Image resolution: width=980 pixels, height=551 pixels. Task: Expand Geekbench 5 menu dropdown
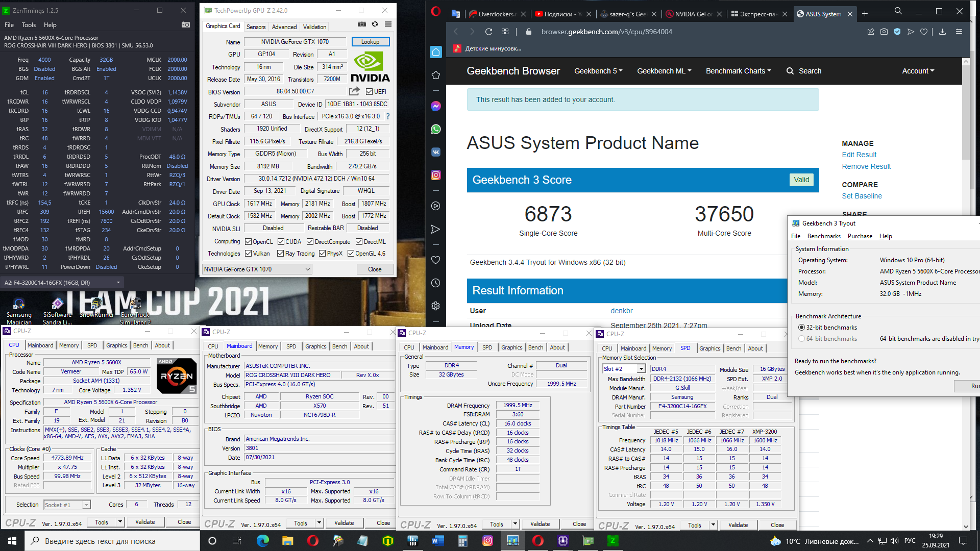click(x=598, y=71)
